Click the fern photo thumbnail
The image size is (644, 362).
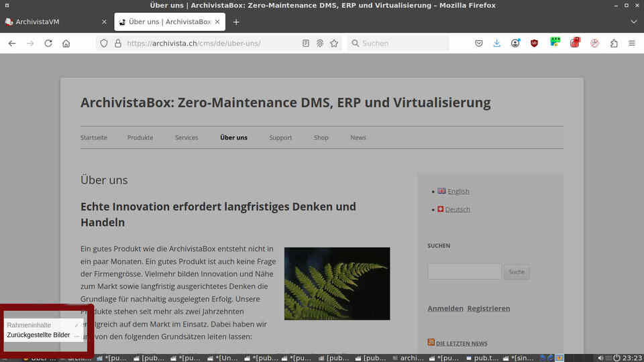(x=337, y=284)
